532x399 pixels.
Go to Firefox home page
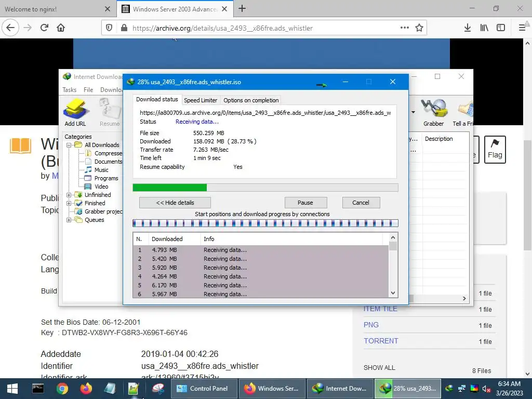[61, 28]
